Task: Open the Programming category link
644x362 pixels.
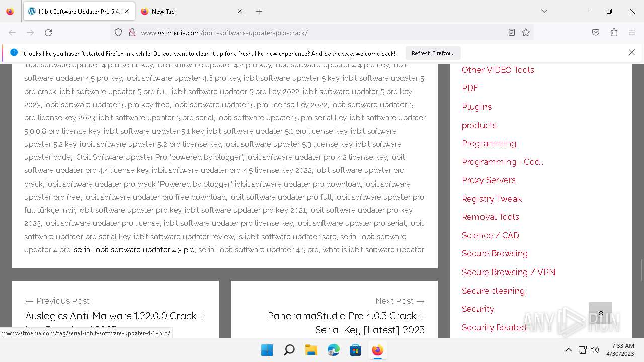Action: tap(489, 143)
